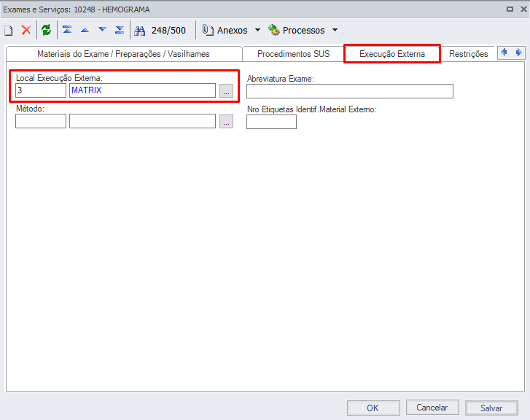This screenshot has width=530, height=420.
Task: Click the 248/500 record counter
Action: [168, 31]
